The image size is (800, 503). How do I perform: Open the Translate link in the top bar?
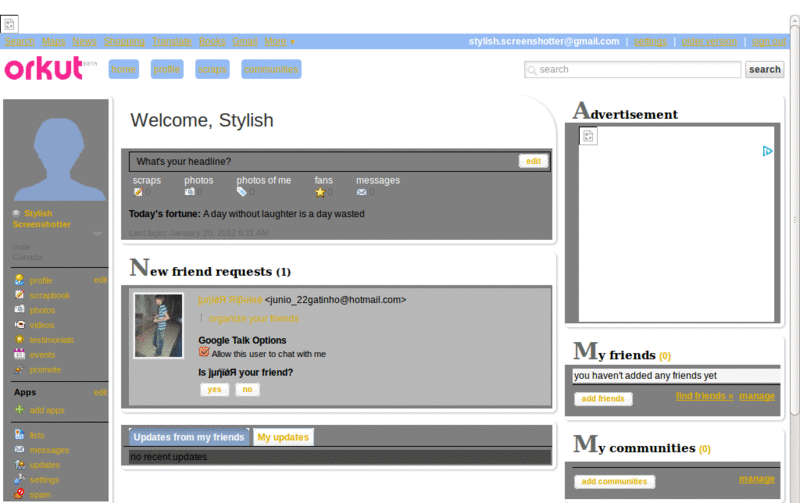tap(172, 41)
